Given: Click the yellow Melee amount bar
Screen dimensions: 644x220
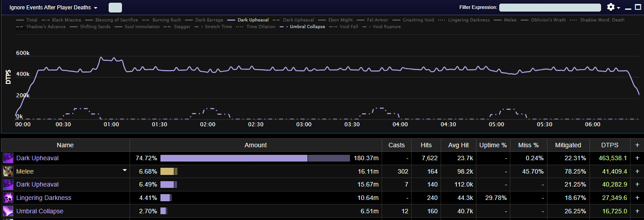Looking at the screenshot, I should tap(169, 171).
